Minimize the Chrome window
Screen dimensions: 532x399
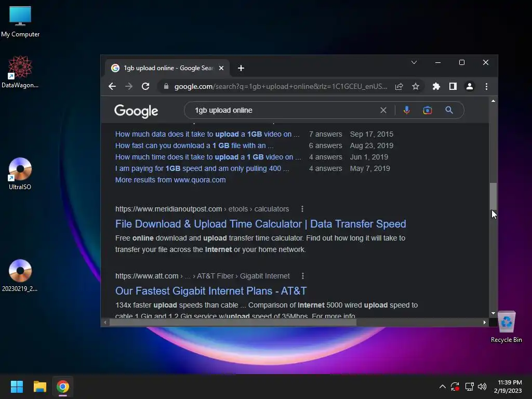click(437, 62)
